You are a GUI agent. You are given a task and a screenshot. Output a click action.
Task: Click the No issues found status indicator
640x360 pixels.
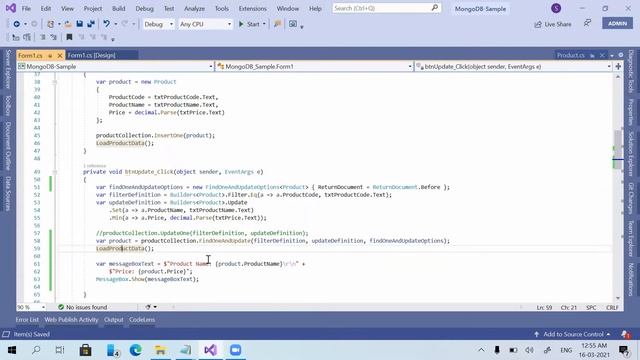click(82, 307)
